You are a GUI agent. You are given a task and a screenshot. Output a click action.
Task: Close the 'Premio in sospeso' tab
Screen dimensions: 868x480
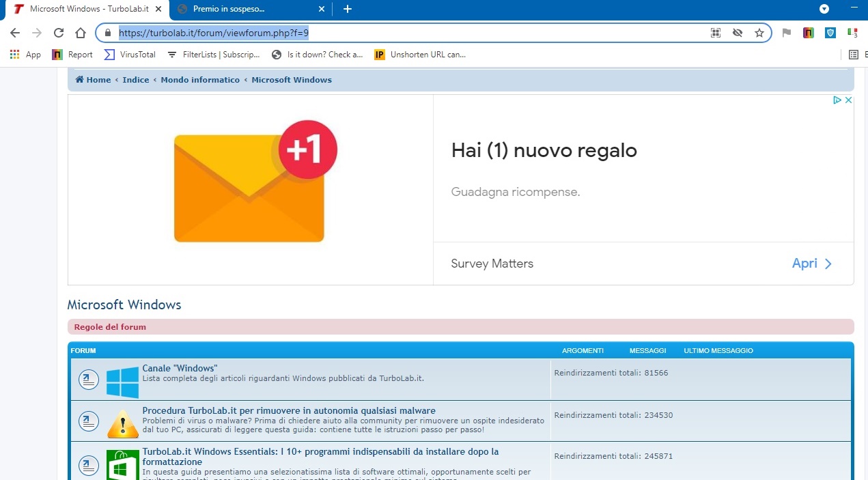pos(322,9)
